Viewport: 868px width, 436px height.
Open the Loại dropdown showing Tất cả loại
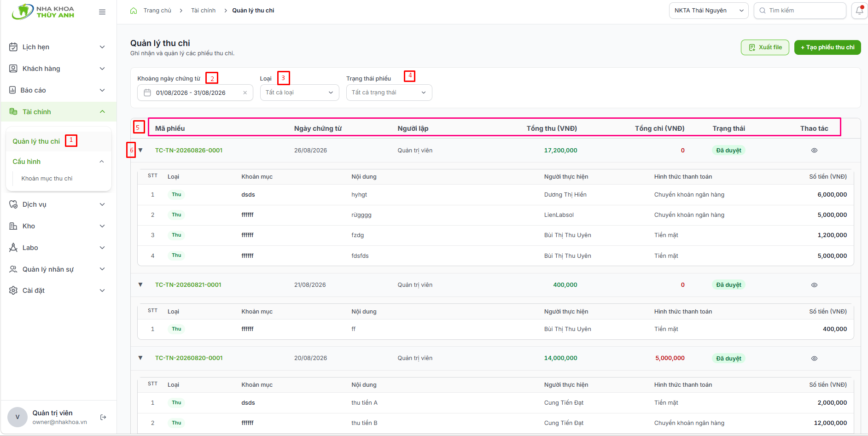coord(300,93)
